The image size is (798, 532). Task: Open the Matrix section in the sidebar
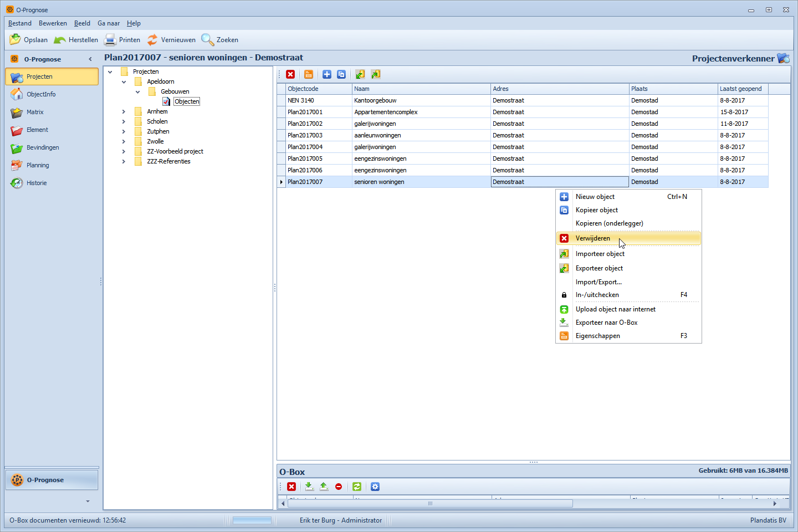(x=52, y=112)
